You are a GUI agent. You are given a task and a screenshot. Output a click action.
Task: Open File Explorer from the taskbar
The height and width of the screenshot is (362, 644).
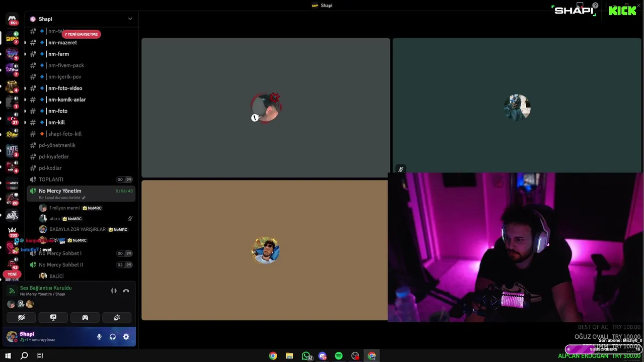pyautogui.click(x=289, y=356)
